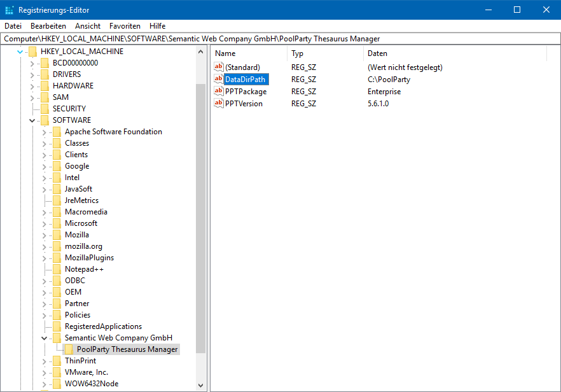Click the Classes folder icon
Screen dimensions: 561x392
[57, 143]
